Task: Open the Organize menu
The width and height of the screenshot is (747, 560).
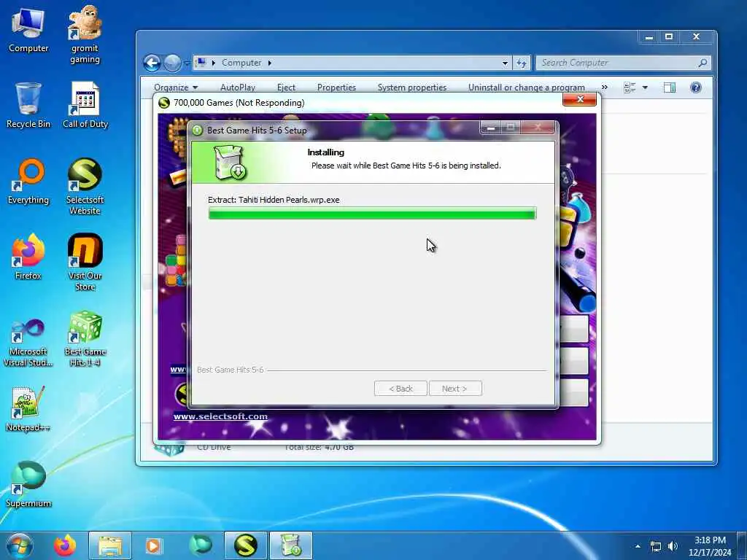Action: [x=176, y=87]
